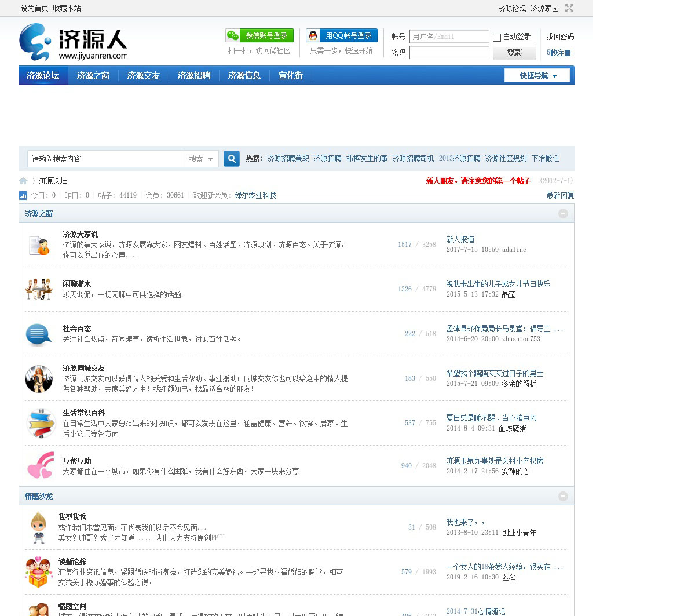This screenshot has width=695, height=616.
Task: Open the 快捷导航 dropdown
Action: (537, 76)
